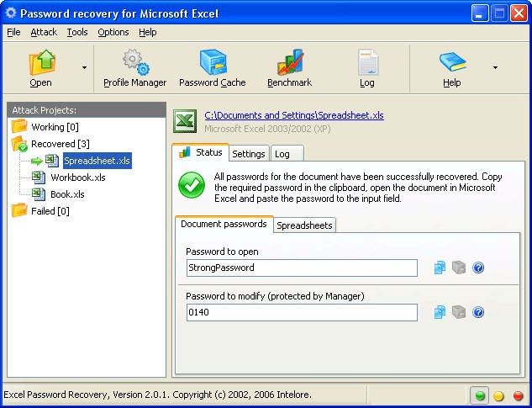
Task: Maximize the Password recovery window
Action: point(499,13)
